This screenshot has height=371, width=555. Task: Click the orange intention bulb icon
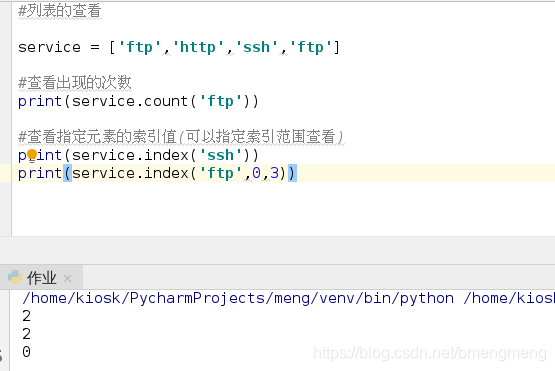(x=32, y=154)
